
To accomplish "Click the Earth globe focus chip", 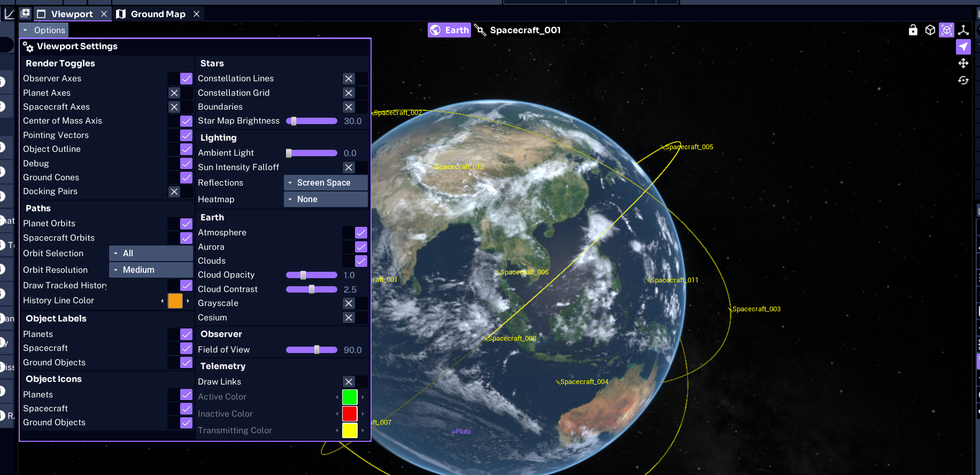I will 449,30.
